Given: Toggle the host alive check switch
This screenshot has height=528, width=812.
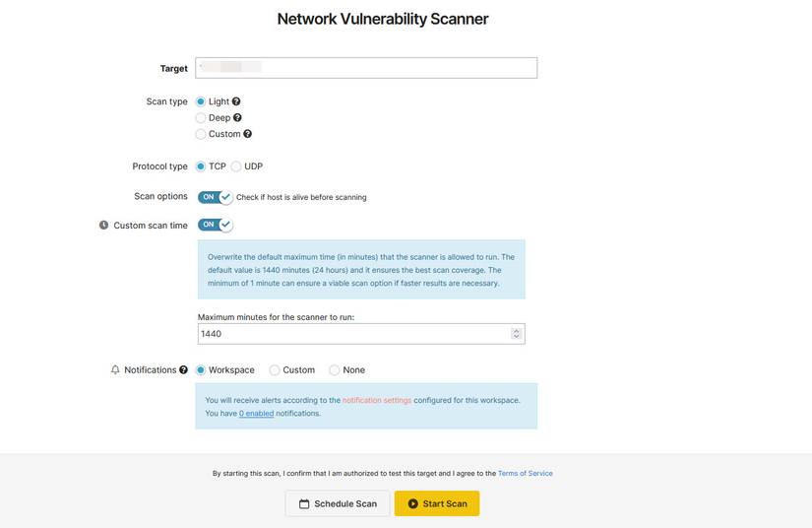Looking at the screenshot, I should click(x=216, y=197).
